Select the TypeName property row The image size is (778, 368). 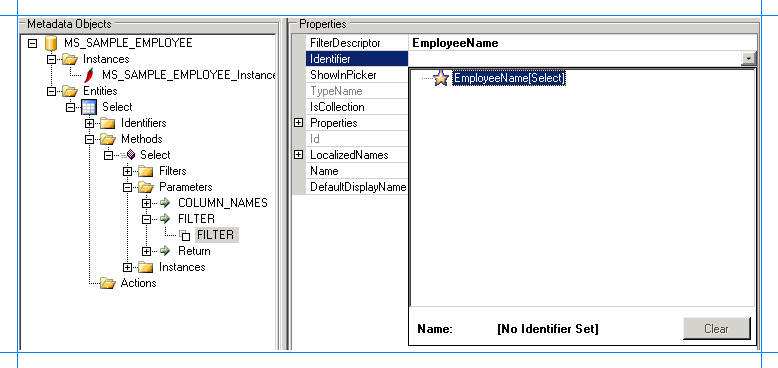pyautogui.click(x=356, y=91)
